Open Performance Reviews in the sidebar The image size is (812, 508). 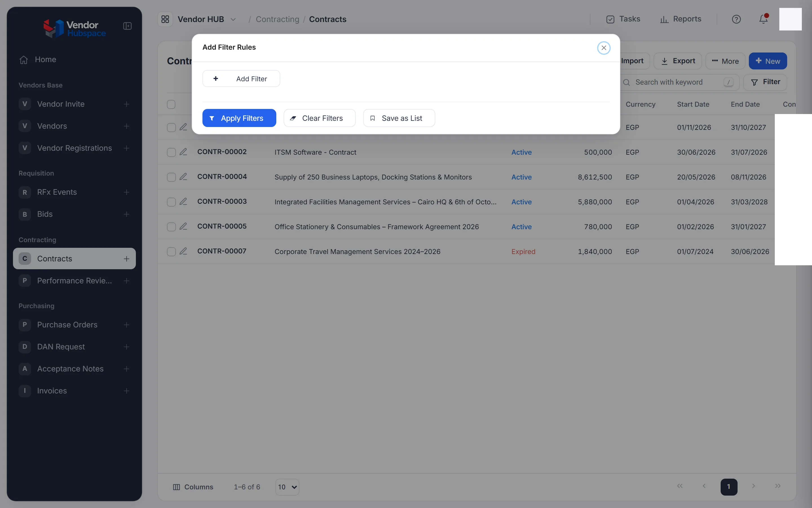click(74, 281)
